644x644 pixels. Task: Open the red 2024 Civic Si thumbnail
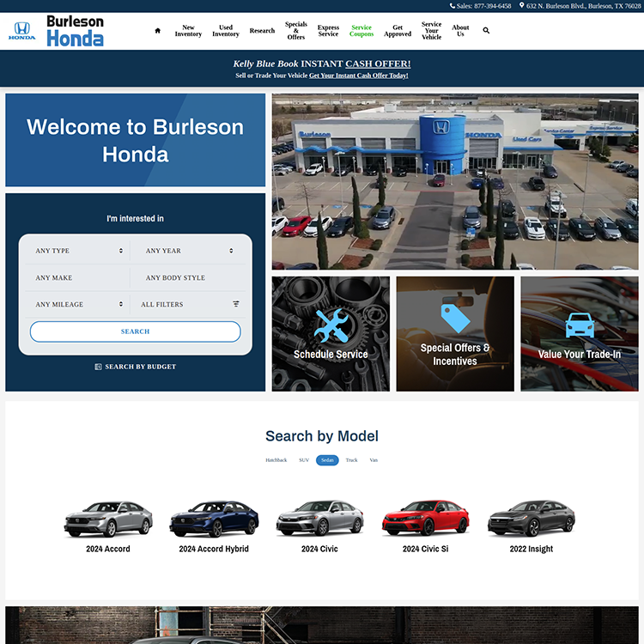426,518
